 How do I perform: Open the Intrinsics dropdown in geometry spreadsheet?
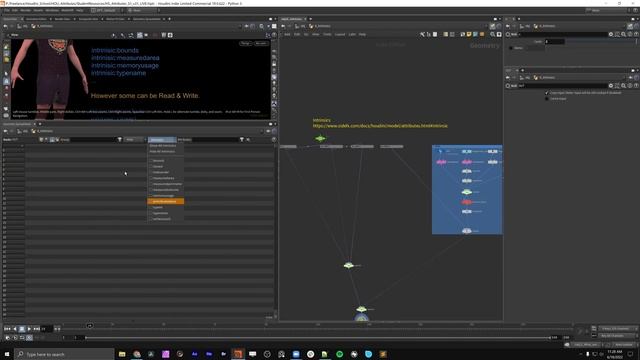[162, 140]
